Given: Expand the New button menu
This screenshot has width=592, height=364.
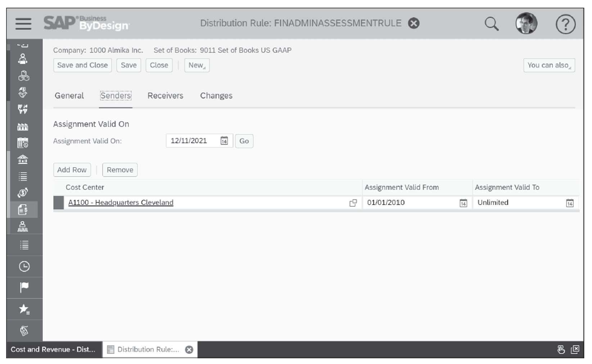Looking at the screenshot, I should (196, 65).
